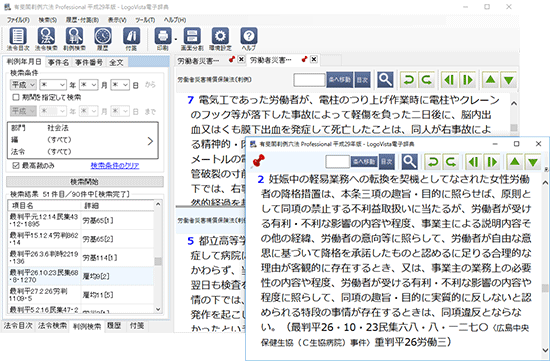Click the green back arrow in main document toolbar
Viewport: 550px width, 361px height.
[x=408, y=80]
